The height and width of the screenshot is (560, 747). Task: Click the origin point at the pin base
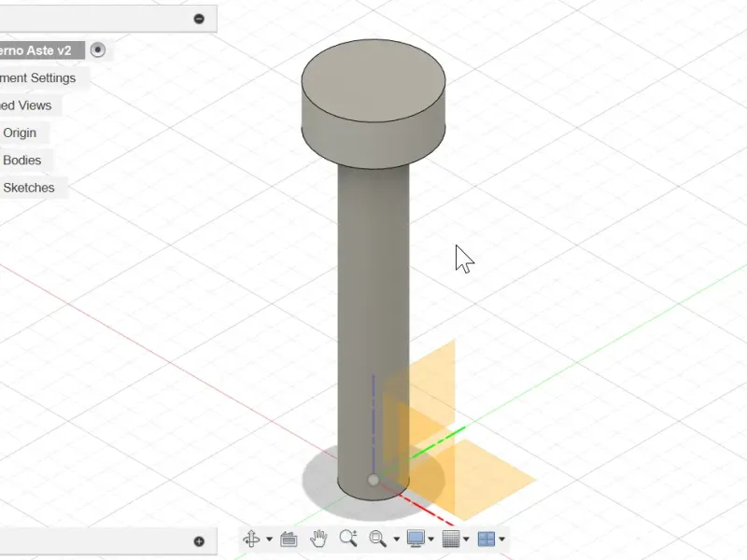click(373, 480)
